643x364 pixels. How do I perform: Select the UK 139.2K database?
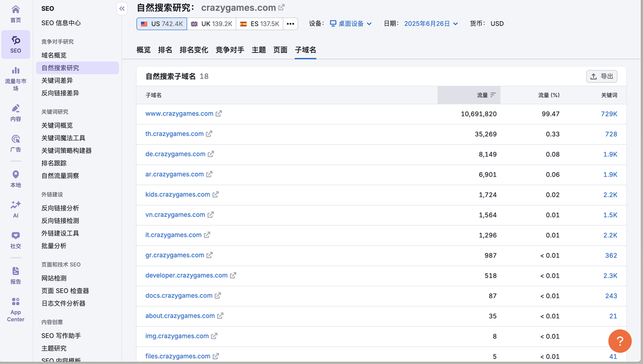tap(211, 24)
